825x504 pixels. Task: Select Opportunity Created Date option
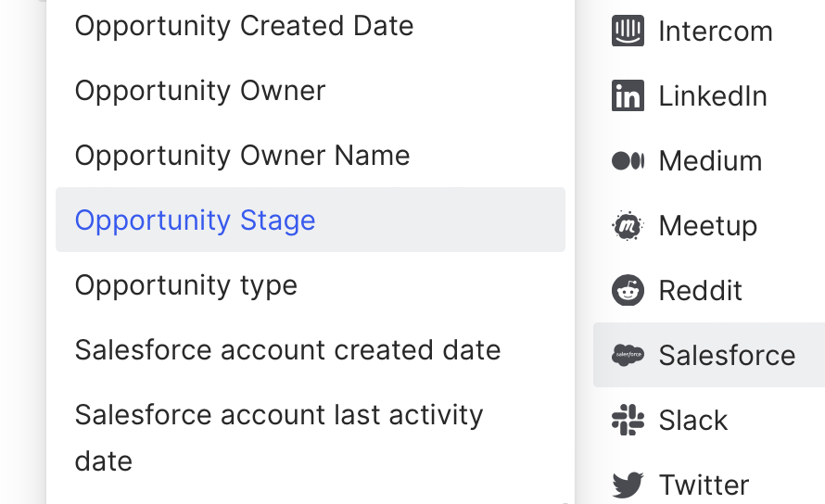(244, 26)
